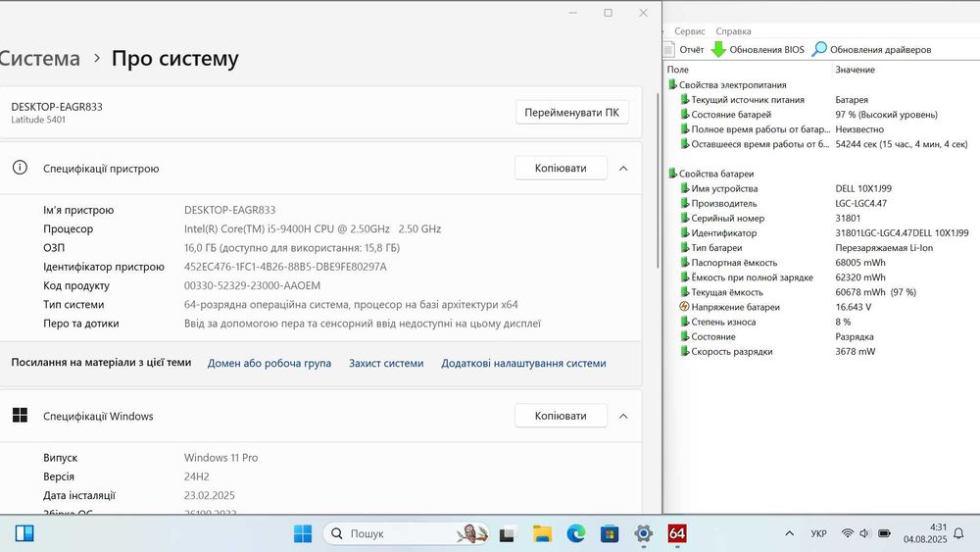Open the clock showing 04.08.2025
Viewport: 980px width, 552px height.
point(924,533)
